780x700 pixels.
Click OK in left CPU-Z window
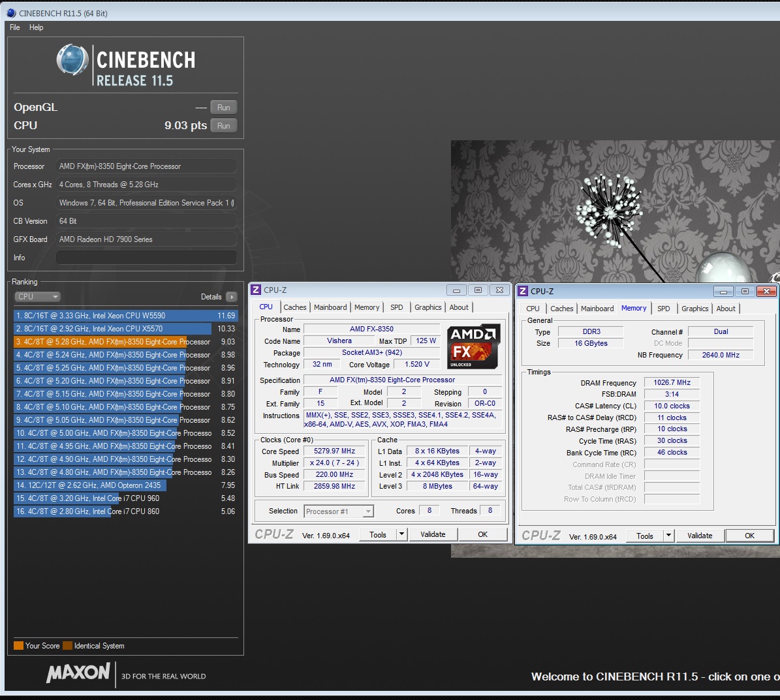(482, 534)
